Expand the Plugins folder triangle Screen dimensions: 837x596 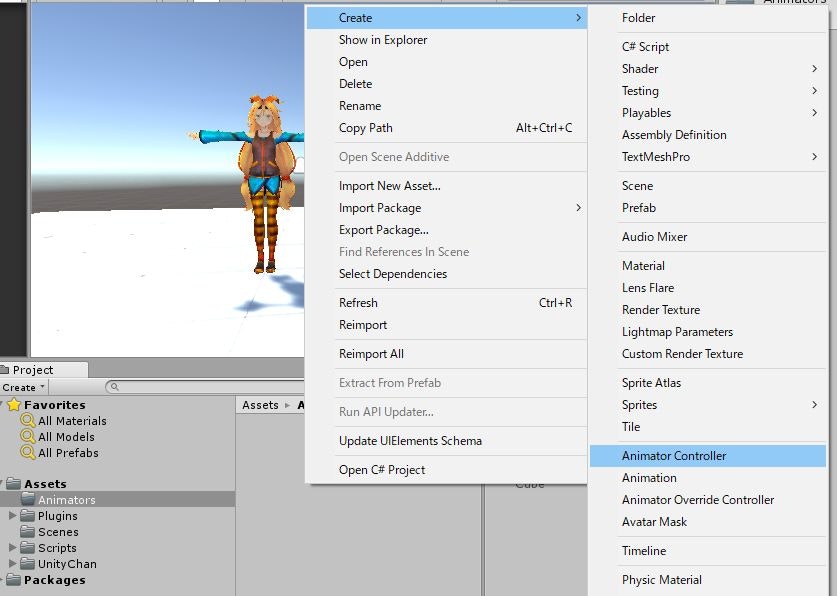(12, 516)
